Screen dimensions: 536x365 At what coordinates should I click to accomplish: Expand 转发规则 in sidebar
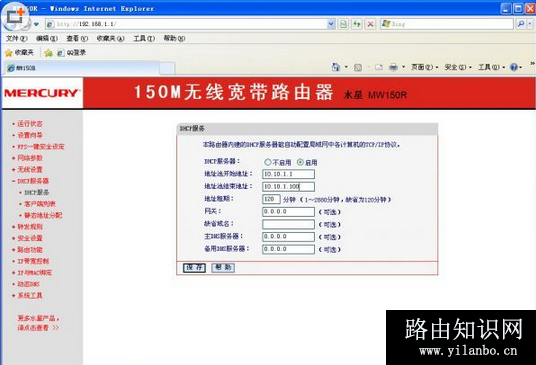[x=30, y=227]
